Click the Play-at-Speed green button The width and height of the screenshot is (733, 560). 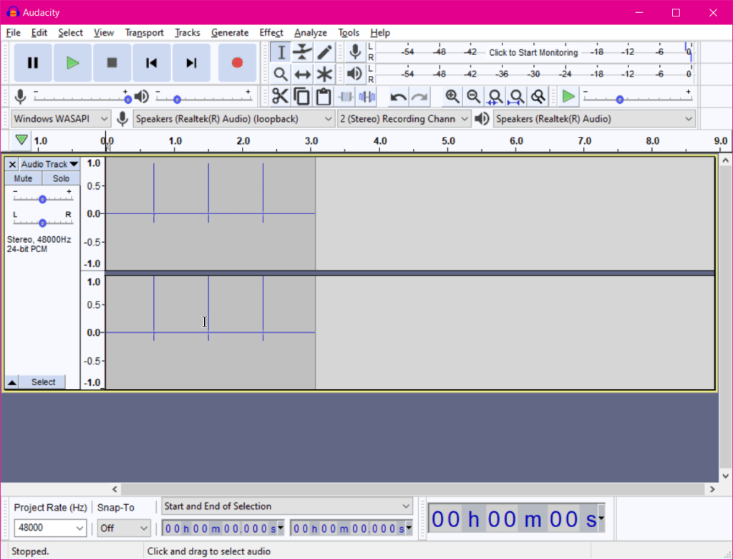568,97
